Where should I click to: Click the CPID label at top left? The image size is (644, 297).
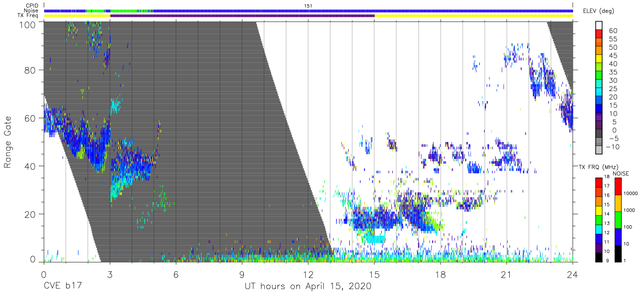pos(31,5)
